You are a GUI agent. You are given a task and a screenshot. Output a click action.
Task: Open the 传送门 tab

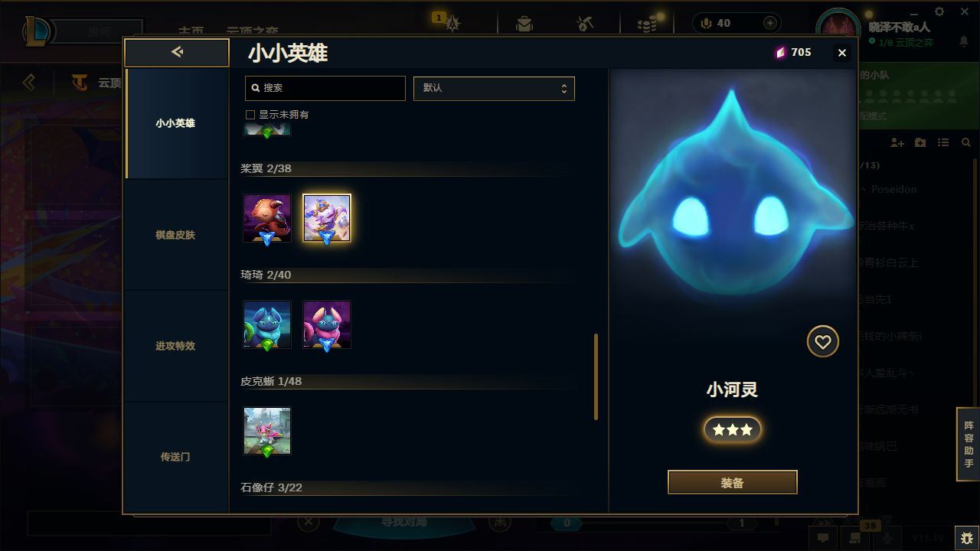[x=176, y=457]
